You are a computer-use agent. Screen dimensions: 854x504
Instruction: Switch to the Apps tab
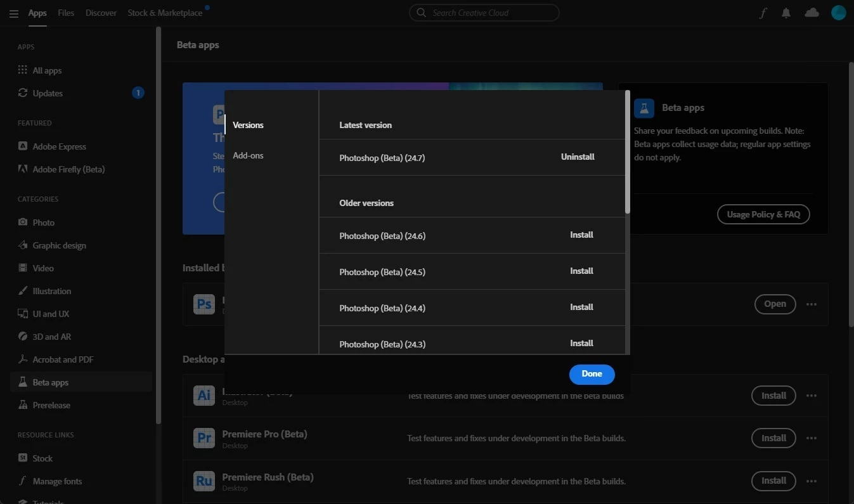[x=37, y=13]
